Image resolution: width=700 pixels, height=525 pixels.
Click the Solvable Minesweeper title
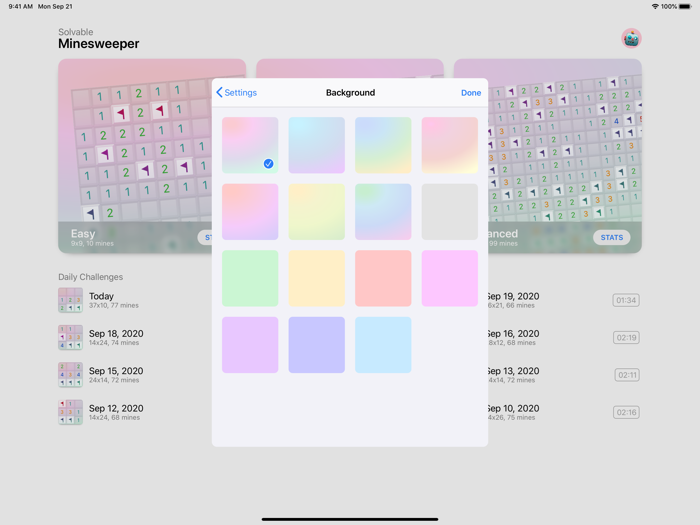pos(99,39)
